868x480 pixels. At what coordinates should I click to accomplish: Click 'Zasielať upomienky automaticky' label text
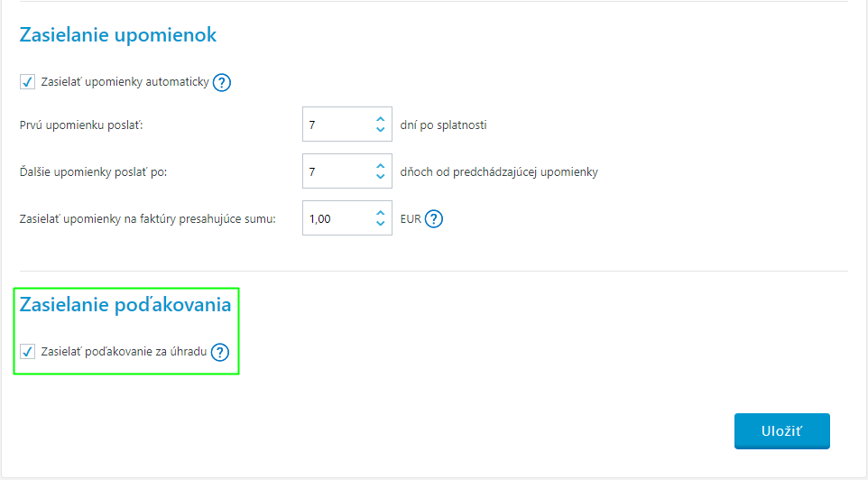coord(125,82)
